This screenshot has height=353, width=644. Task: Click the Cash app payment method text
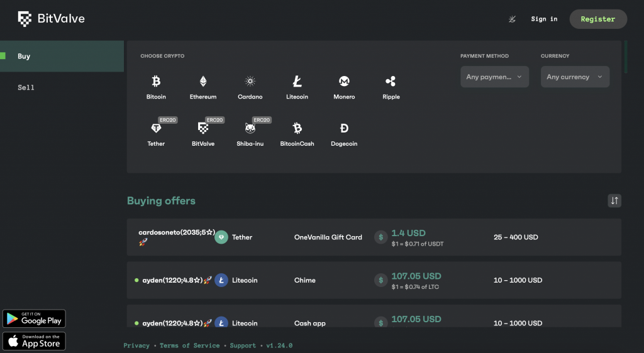(309, 323)
